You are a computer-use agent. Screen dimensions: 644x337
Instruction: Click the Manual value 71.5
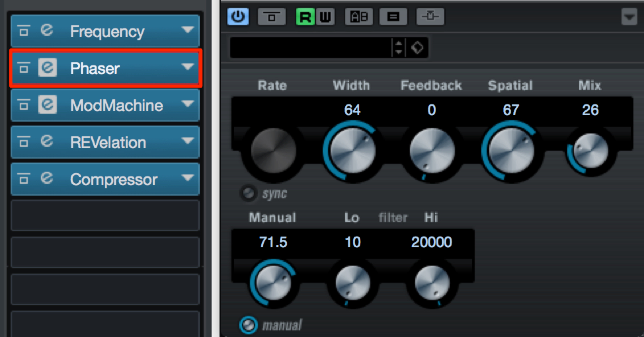pos(273,242)
